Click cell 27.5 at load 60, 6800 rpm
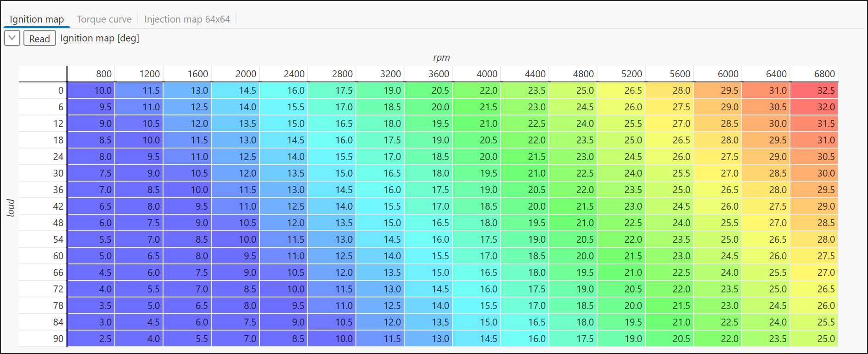The height and width of the screenshot is (354, 868). (x=814, y=256)
